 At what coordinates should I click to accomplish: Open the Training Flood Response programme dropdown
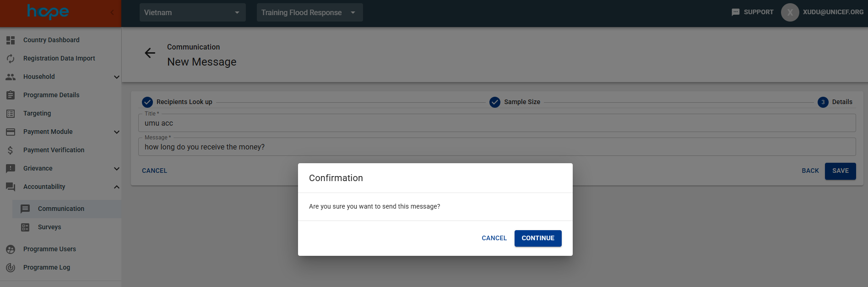[x=309, y=12]
